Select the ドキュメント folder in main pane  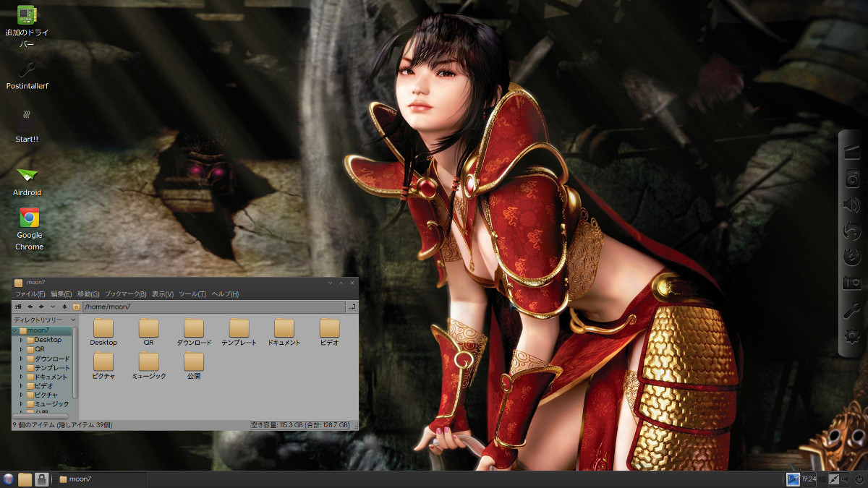(x=284, y=333)
